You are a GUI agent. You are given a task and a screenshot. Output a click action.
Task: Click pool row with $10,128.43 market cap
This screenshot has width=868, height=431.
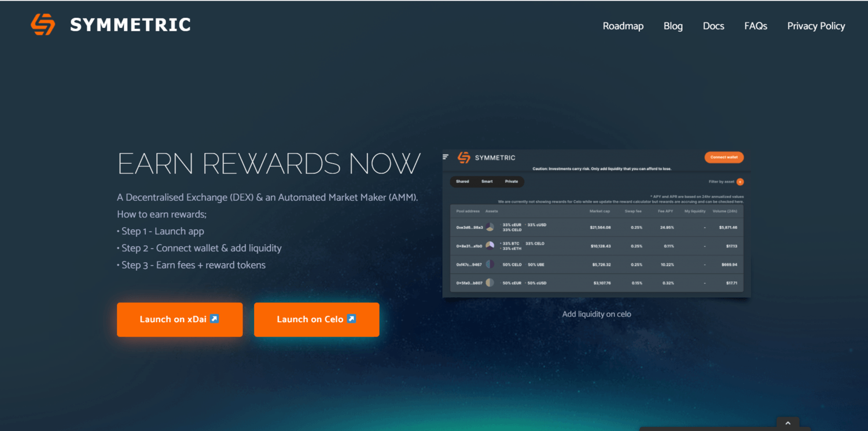coord(597,246)
